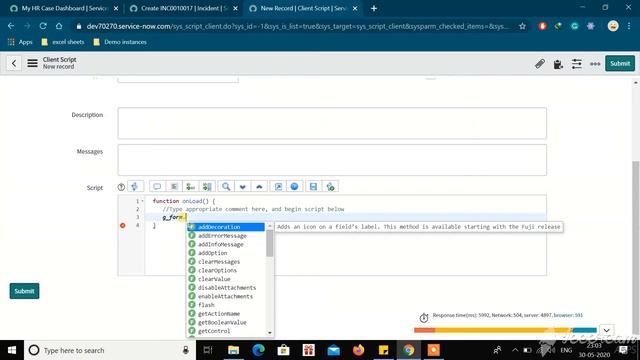The width and height of the screenshot is (640, 360).
Task: Click the response time progress bar
Action: [505, 330]
